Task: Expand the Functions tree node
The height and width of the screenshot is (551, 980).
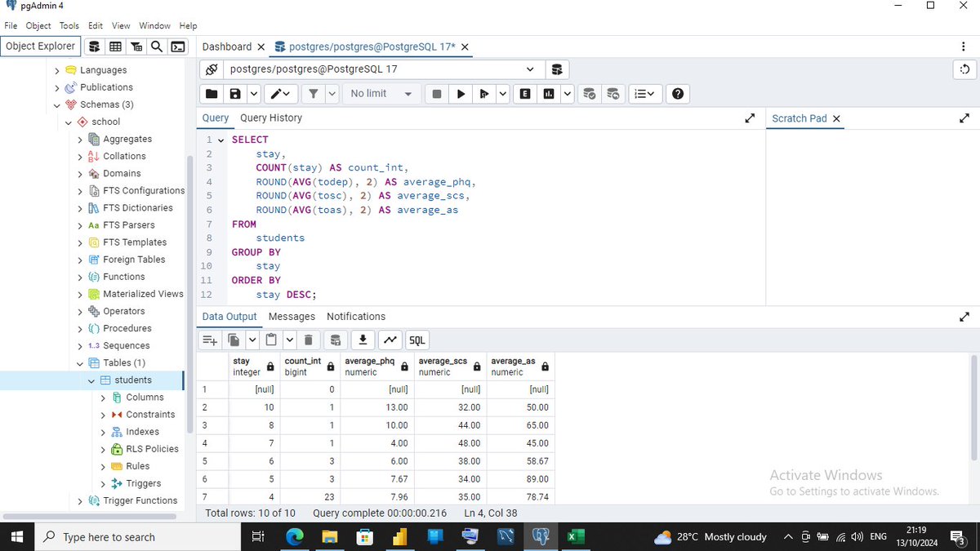Action: point(80,277)
